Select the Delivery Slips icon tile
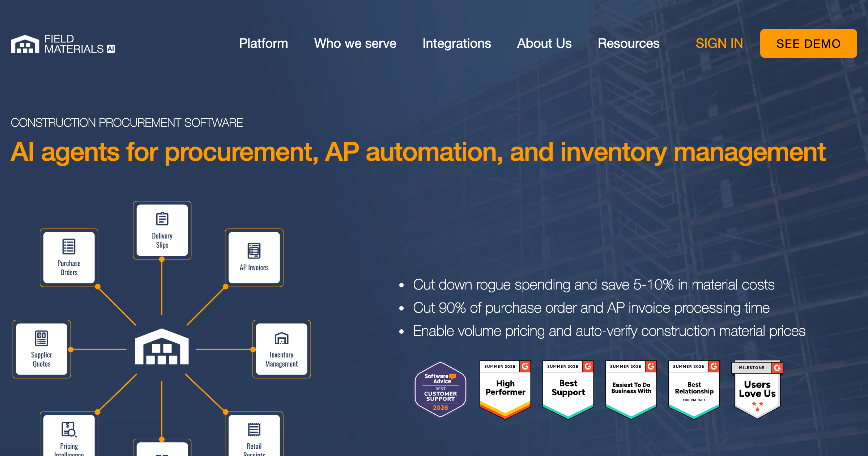 (x=162, y=230)
